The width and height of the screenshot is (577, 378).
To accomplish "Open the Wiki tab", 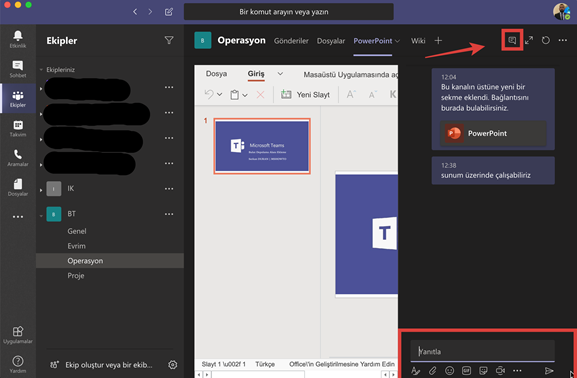I will 418,41.
